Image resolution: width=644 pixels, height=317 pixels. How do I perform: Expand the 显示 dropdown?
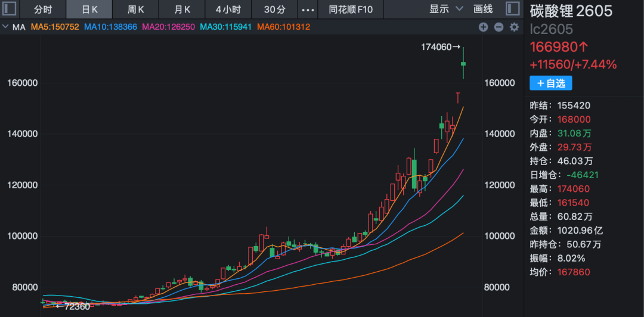click(x=446, y=9)
